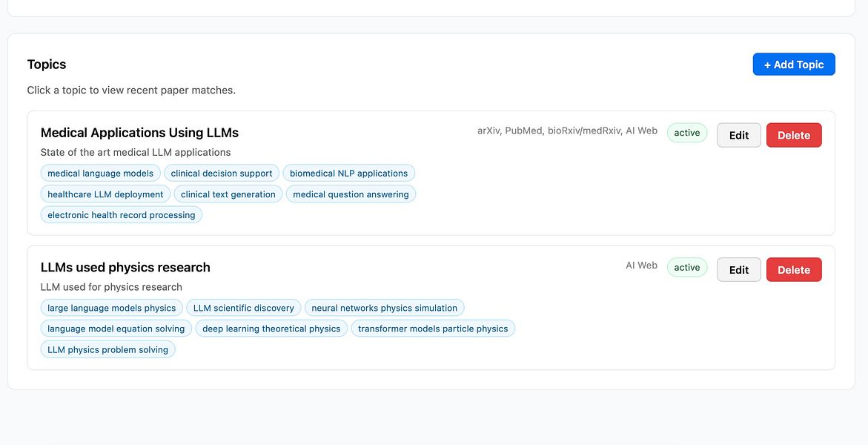
Task: Click the medical question answering tag
Action: [x=351, y=194]
